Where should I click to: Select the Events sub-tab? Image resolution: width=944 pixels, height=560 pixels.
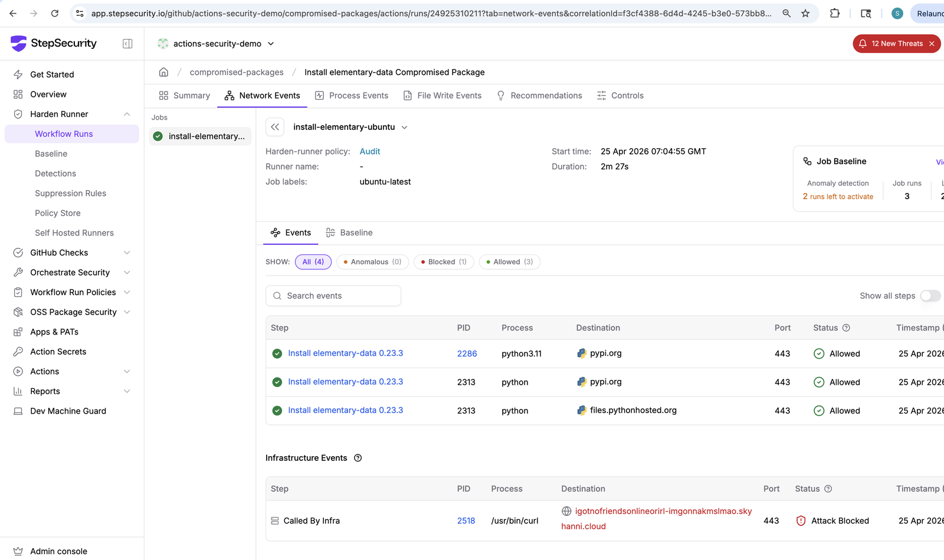291,232
